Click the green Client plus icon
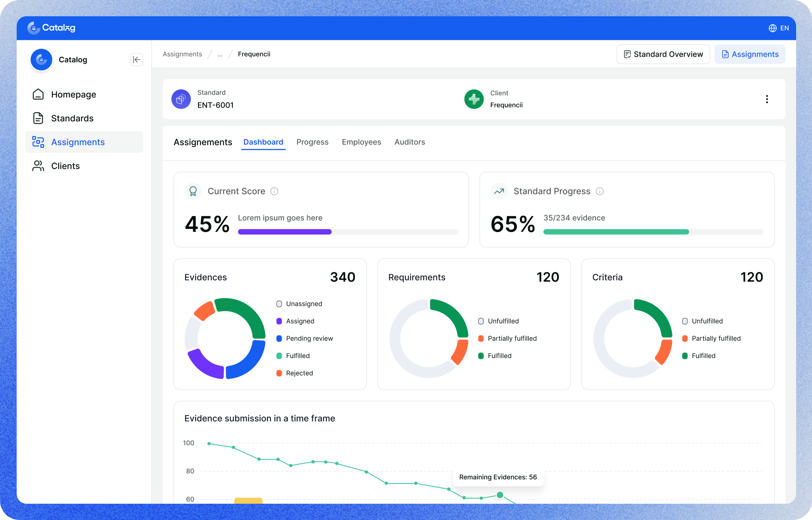Screen dimensions: 812x520 pos(474,99)
